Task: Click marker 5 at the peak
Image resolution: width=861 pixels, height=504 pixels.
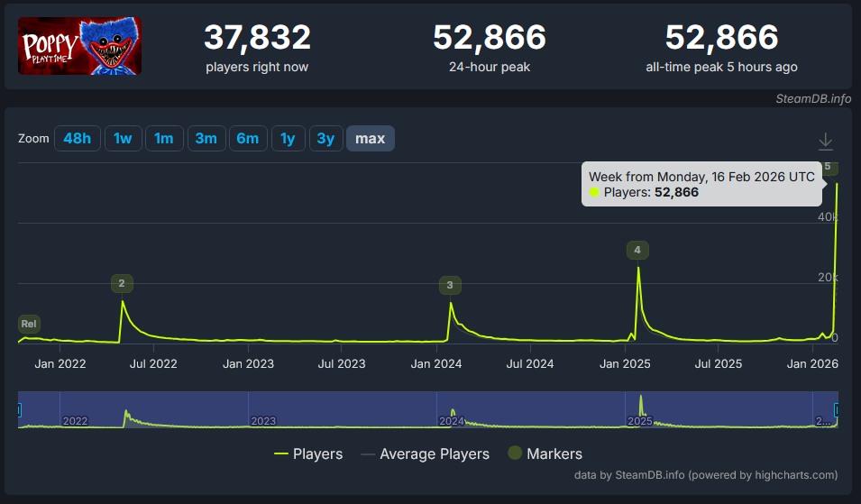Action: point(828,166)
